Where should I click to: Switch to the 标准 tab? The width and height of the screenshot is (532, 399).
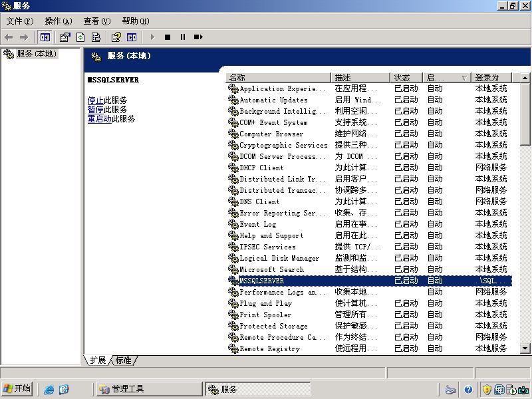(x=123, y=360)
